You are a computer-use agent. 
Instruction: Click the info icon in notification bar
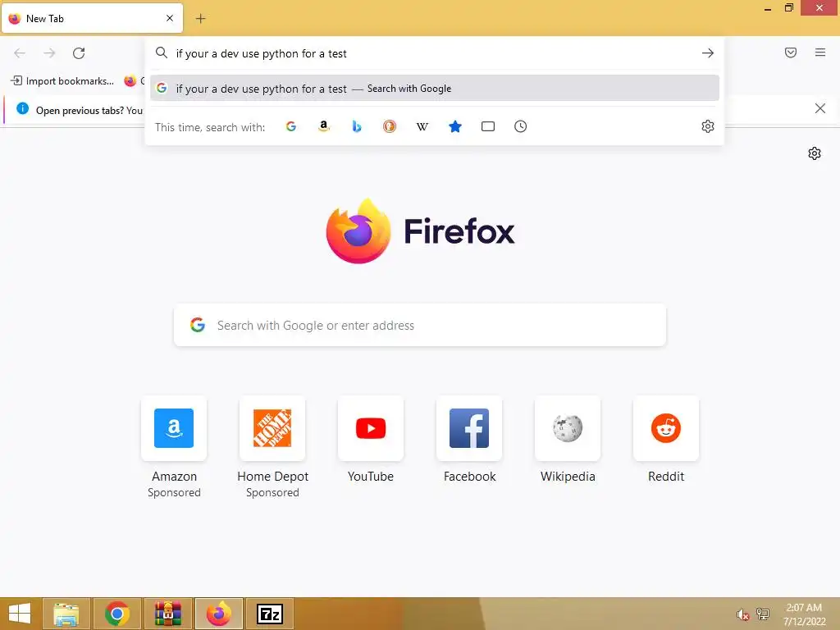coord(22,109)
